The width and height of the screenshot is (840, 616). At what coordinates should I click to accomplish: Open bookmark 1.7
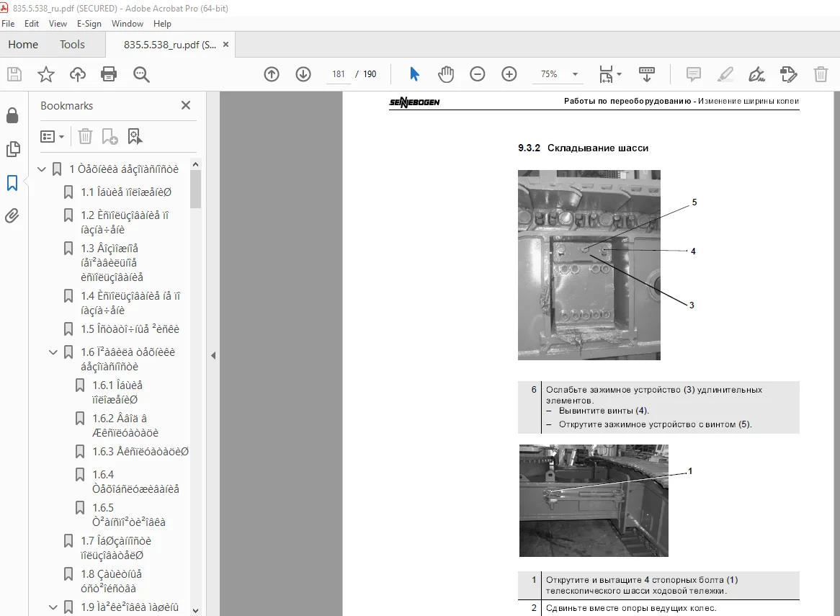(x=116, y=548)
